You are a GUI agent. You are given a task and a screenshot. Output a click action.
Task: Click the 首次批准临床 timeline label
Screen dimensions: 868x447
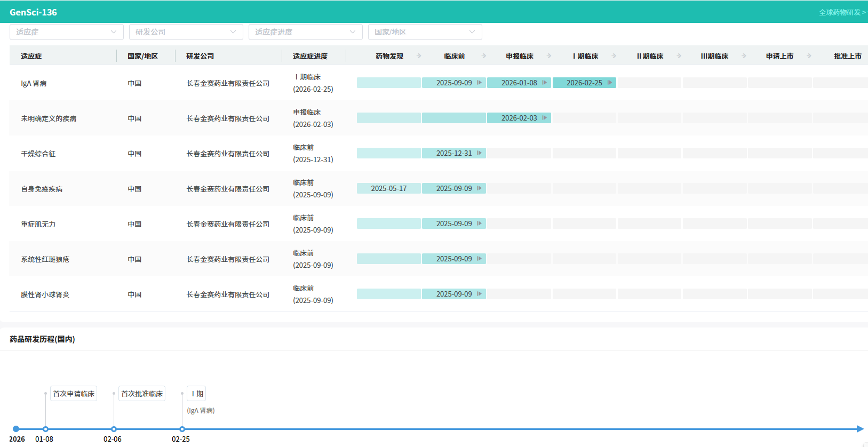tap(142, 394)
